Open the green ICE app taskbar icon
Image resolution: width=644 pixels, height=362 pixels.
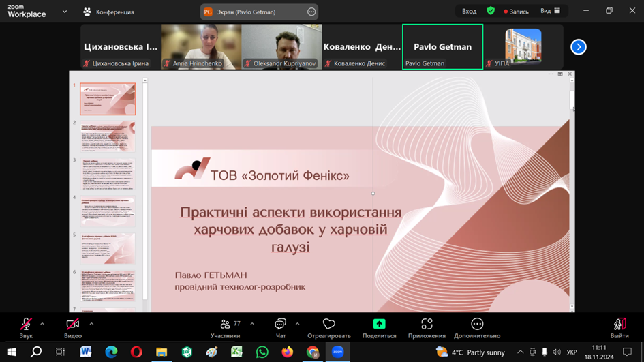pos(187,352)
